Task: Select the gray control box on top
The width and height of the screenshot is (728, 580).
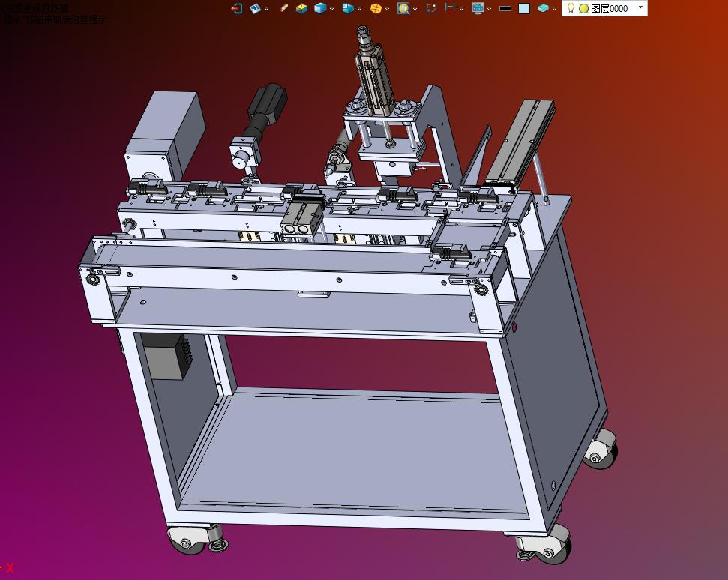Action: (x=165, y=136)
